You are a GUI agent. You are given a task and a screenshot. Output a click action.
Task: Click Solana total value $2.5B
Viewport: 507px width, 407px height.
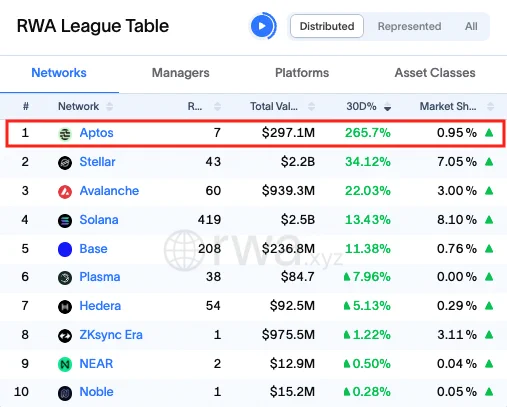coord(298,220)
